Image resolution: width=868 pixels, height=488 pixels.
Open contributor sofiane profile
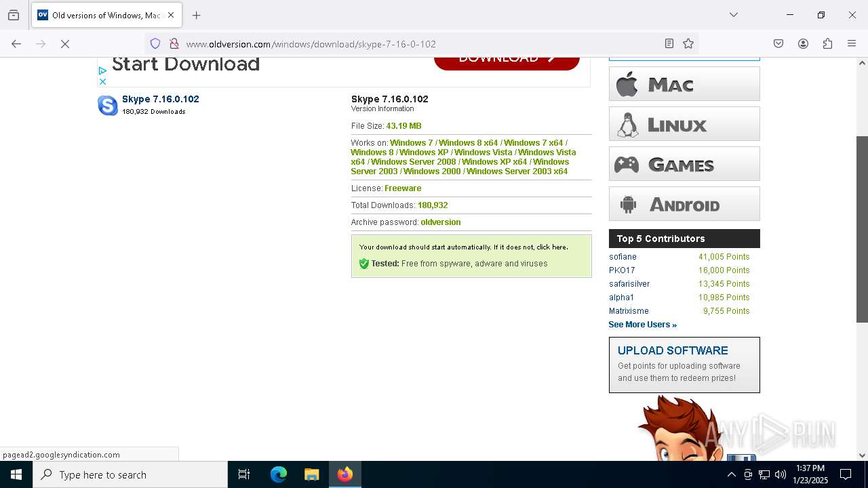(623, 257)
